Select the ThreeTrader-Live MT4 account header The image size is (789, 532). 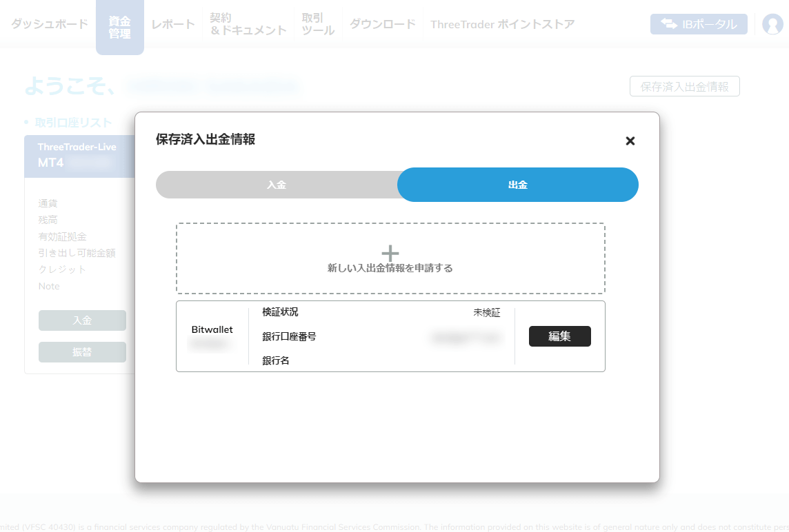click(79, 156)
